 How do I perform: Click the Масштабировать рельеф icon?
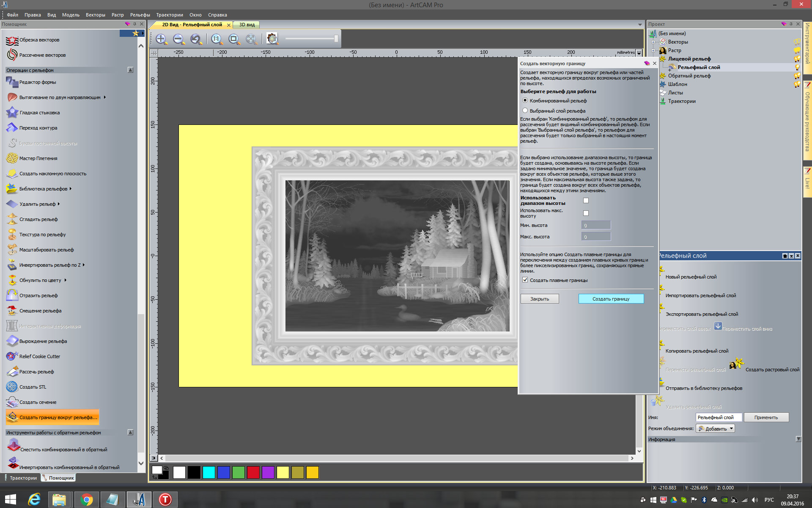(12, 250)
